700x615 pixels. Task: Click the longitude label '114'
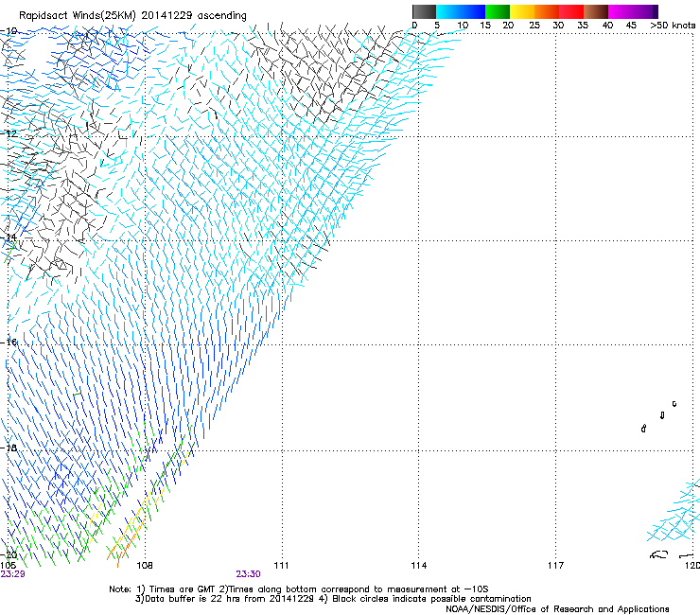(x=418, y=566)
